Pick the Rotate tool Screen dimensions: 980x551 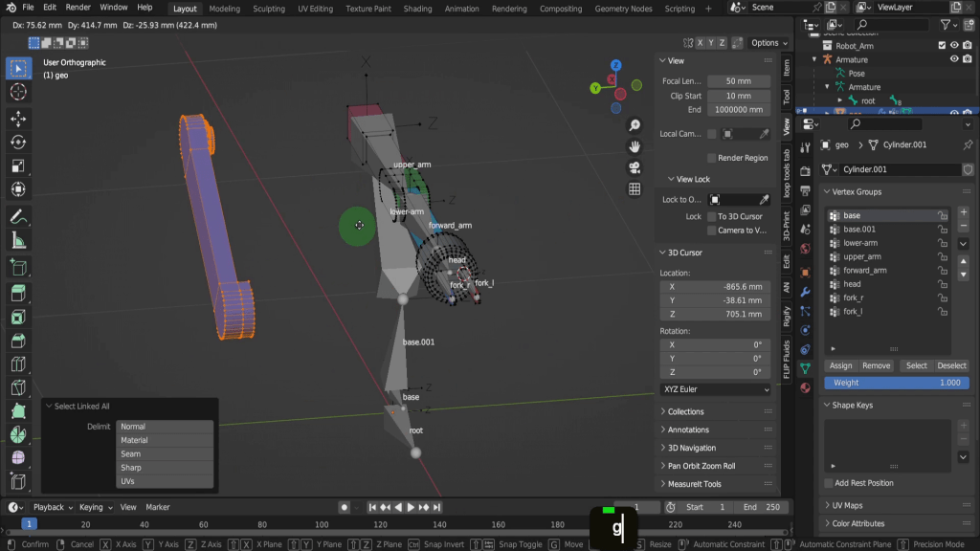[17, 143]
